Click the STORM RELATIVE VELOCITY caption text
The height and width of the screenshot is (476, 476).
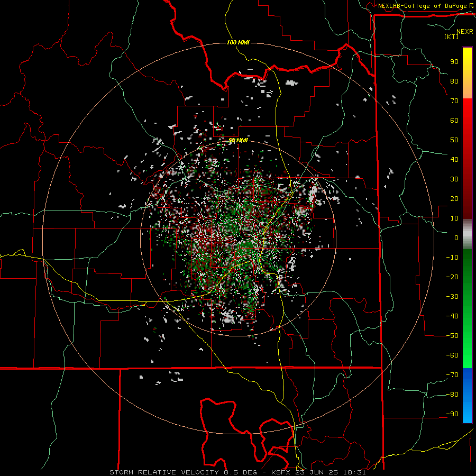[164, 472]
